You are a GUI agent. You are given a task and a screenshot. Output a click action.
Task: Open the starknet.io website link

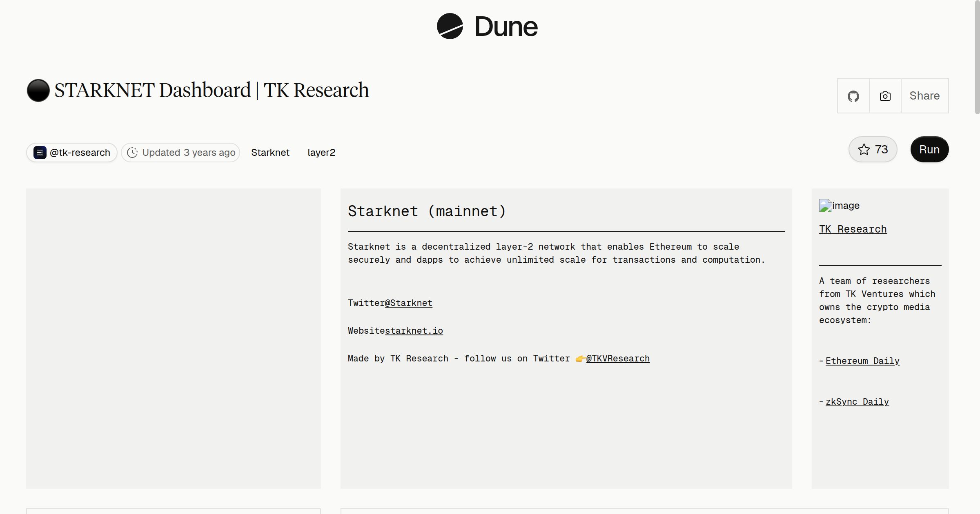(414, 331)
